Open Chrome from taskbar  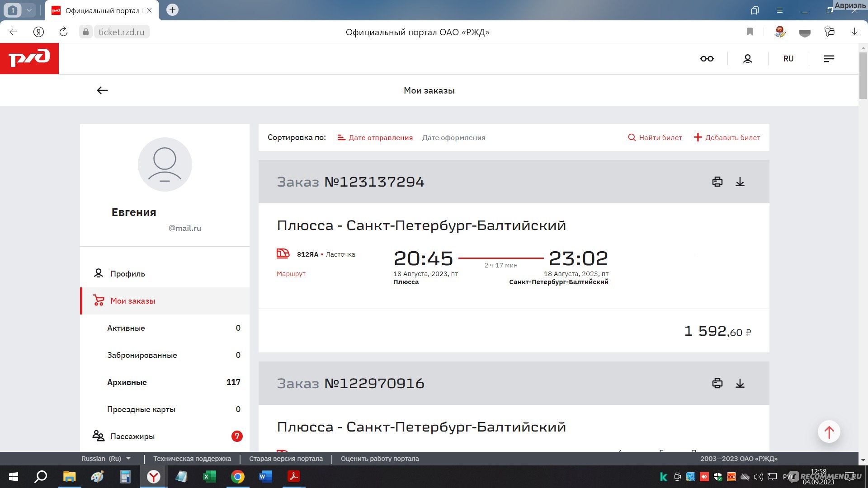[238, 477]
